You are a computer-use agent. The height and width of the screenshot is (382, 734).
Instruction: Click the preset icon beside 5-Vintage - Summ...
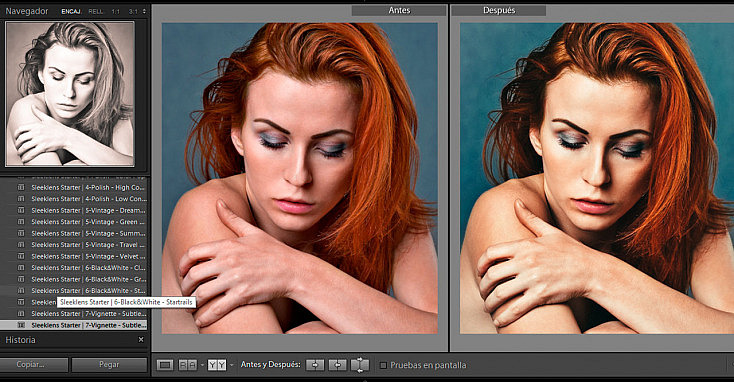tap(21, 233)
